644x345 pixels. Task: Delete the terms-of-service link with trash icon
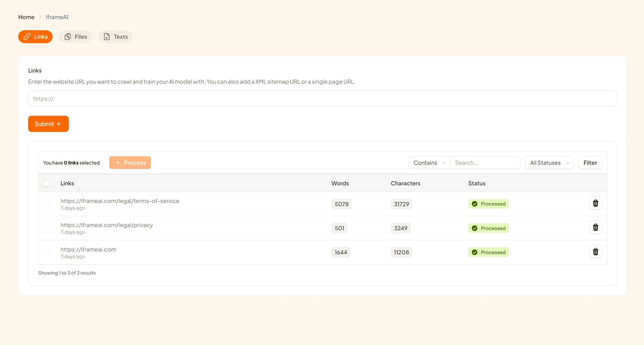click(x=595, y=203)
